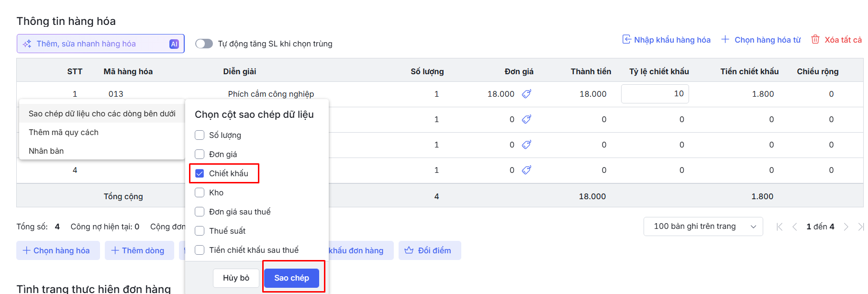Viewport: 868px width, 294px height.
Task: Choose Thêm mã quy cách menu entry
Action: (x=64, y=132)
